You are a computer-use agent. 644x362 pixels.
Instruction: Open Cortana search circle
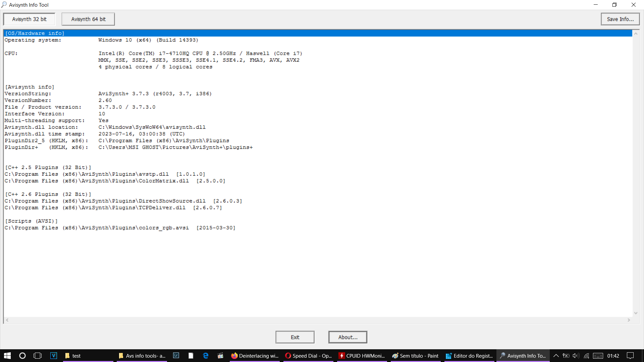pos(22,356)
